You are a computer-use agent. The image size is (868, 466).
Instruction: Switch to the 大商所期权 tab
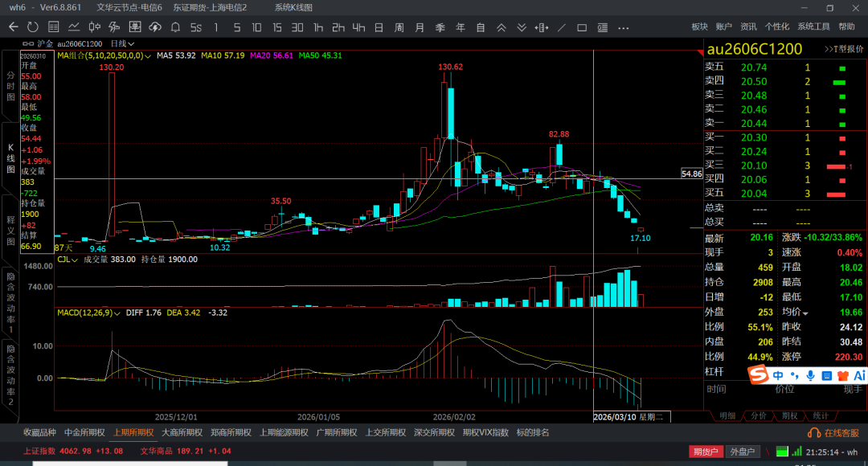[x=180, y=432]
